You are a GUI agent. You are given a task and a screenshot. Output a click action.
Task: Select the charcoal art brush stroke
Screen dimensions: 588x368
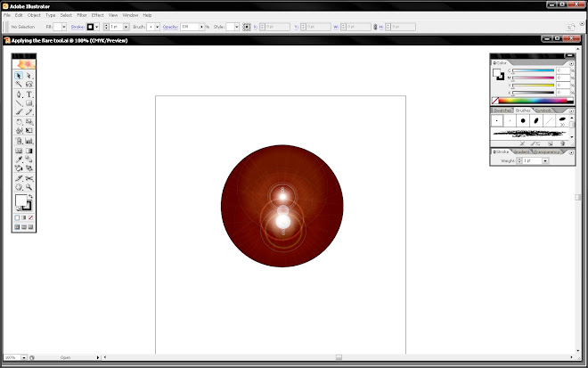tap(530, 133)
